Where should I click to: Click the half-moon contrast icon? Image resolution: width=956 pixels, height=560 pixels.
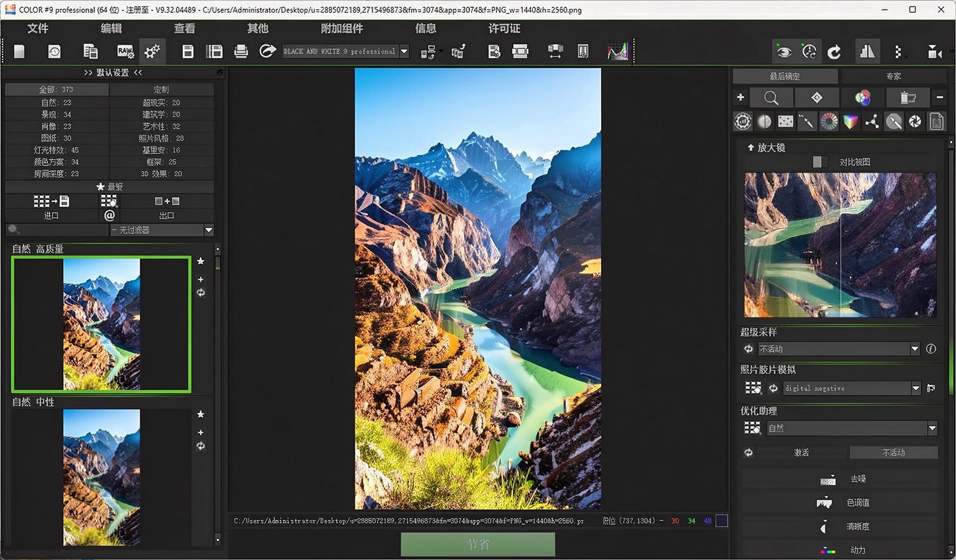pyautogui.click(x=764, y=121)
